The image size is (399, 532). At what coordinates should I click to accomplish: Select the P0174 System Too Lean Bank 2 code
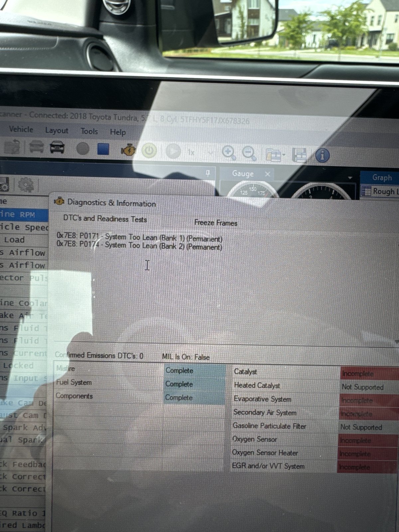point(139,246)
